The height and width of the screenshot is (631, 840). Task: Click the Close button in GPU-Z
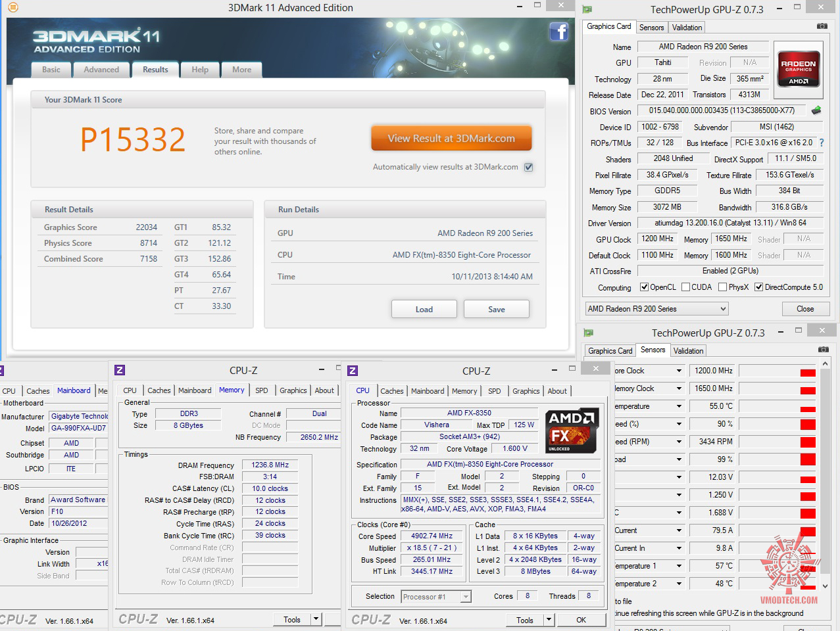coord(805,309)
